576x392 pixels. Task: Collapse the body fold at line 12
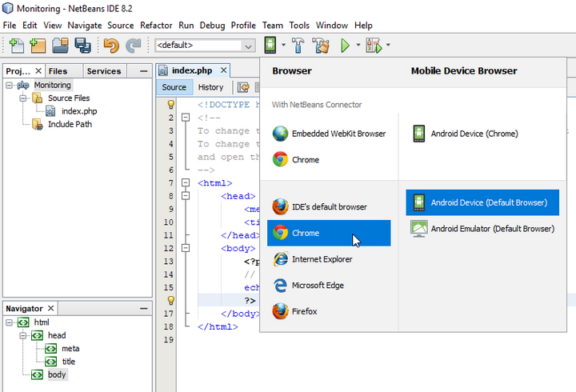click(x=186, y=248)
